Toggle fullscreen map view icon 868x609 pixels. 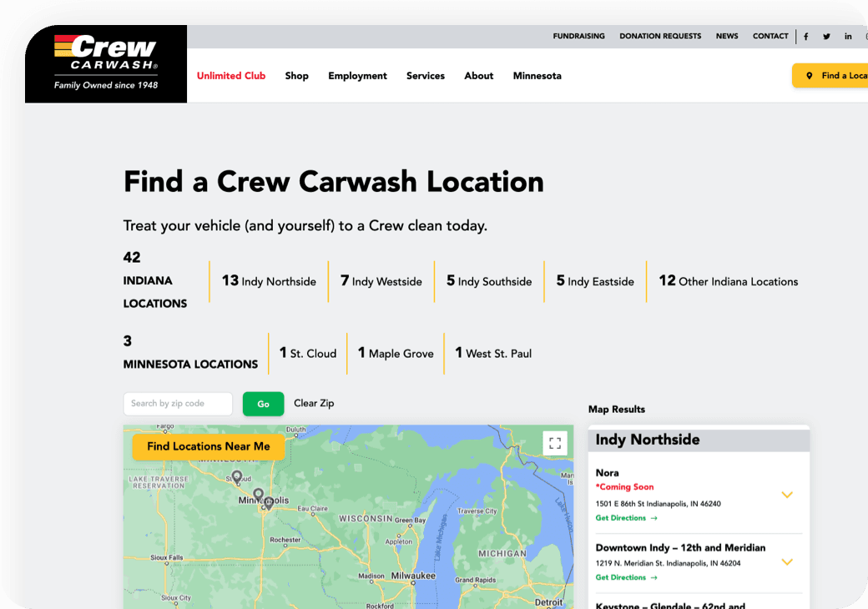click(x=555, y=443)
